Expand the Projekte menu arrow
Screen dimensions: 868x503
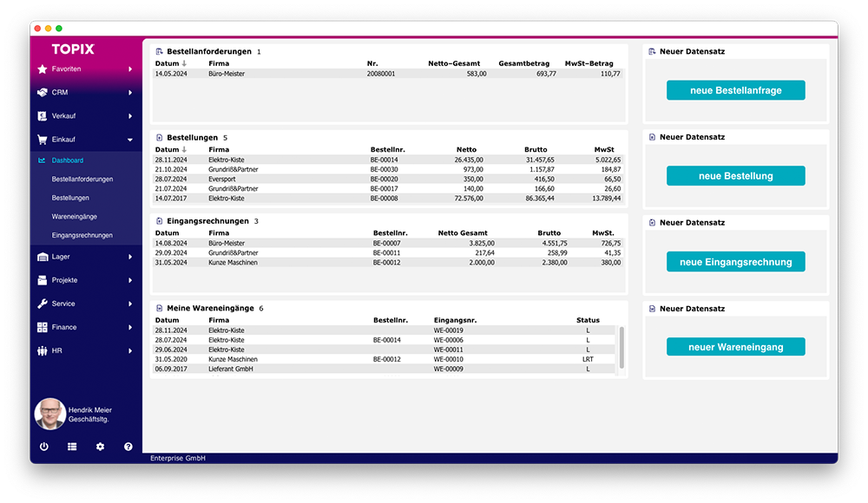pos(130,280)
